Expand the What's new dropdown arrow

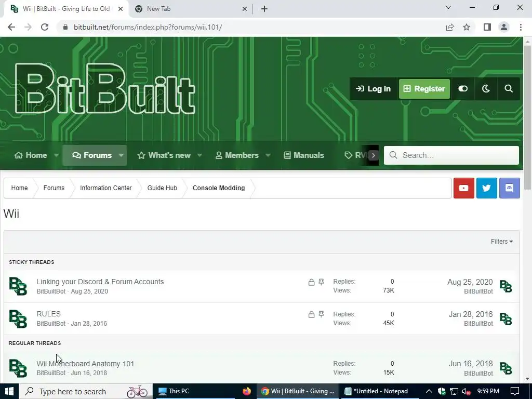point(199,155)
